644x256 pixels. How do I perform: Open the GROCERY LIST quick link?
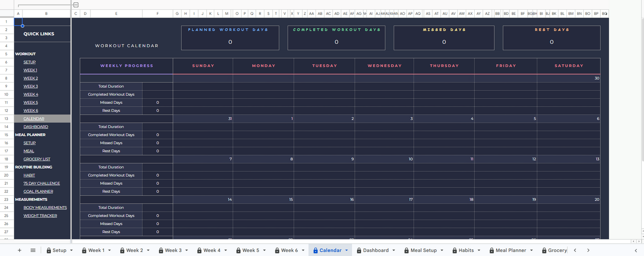coord(37,159)
